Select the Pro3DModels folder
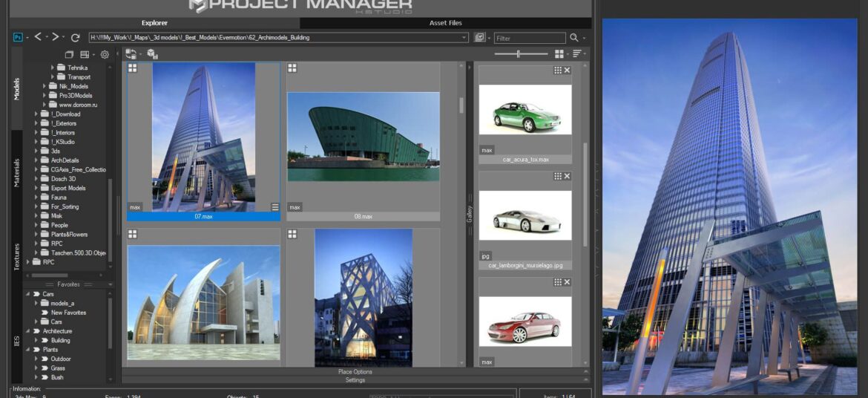The image size is (868, 398). [x=75, y=95]
